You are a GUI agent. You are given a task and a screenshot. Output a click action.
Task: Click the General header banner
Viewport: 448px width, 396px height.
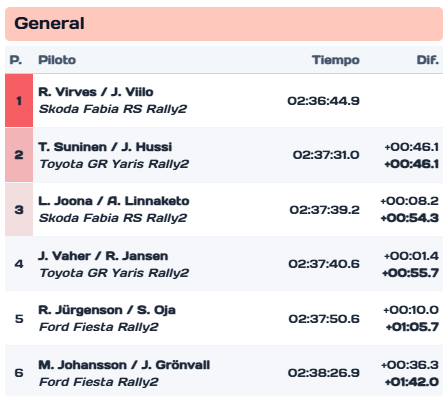(224, 24)
